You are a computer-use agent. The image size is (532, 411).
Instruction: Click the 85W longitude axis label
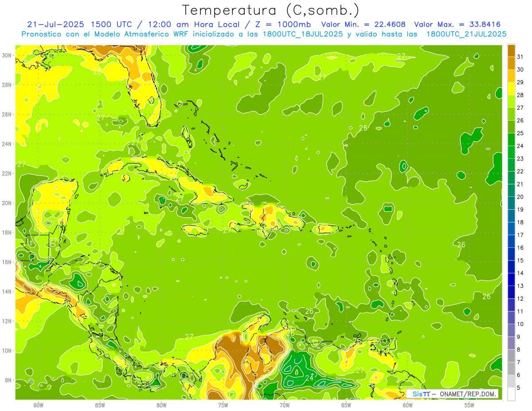pyautogui.click(x=100, y=405)
